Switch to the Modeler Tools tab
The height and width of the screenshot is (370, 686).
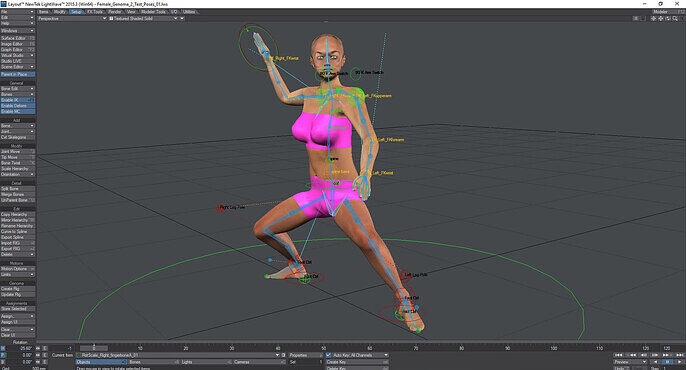click(154, 12)
